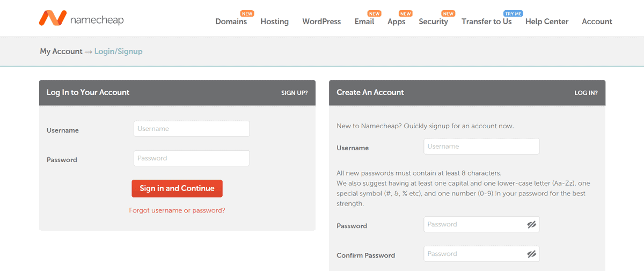Viewport: 644px width, 271px height.
Task: Focus the signup Password field
Action: (x=481, y=224)
